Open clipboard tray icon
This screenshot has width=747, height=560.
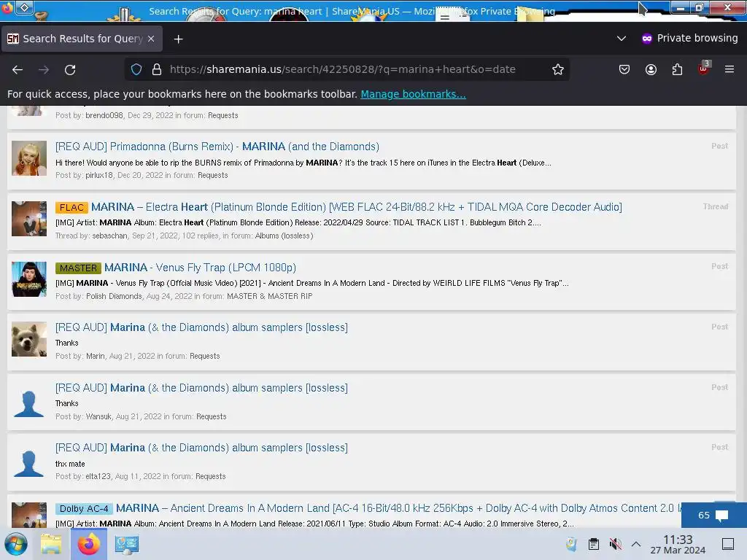[594, 544]
